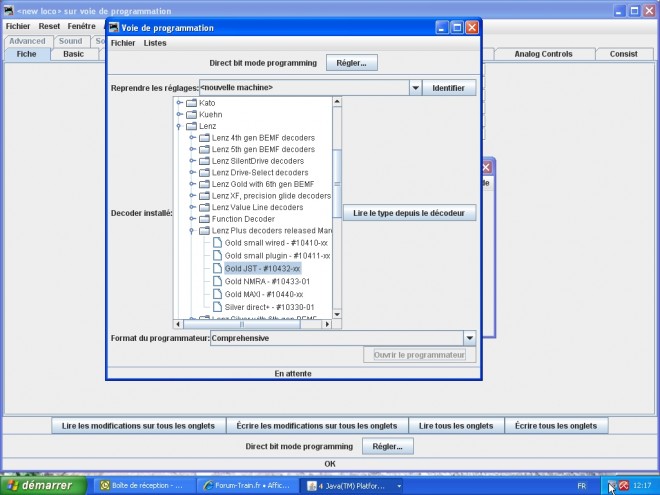
Task: Click folder icon of Function Decoder
Action: [x=205, y=219]
